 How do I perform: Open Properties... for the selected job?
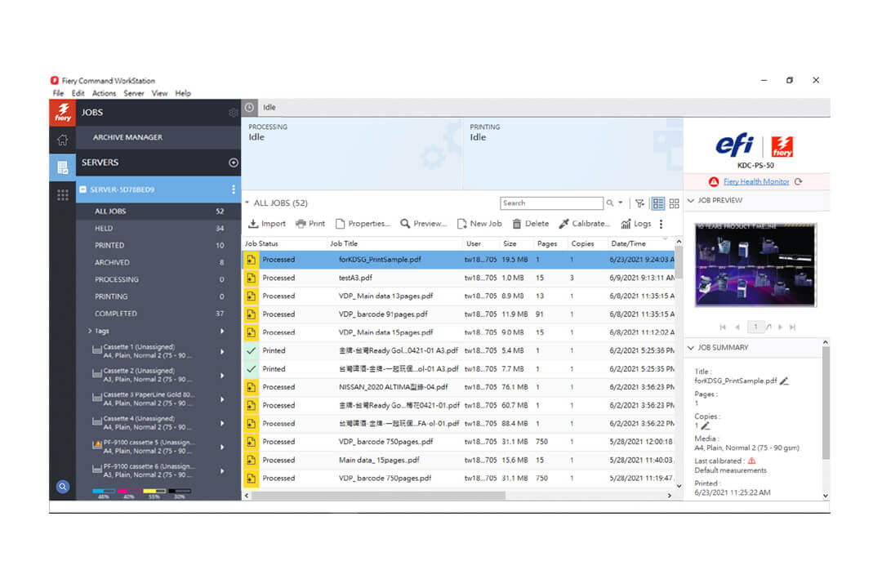[x=363, y=224]
